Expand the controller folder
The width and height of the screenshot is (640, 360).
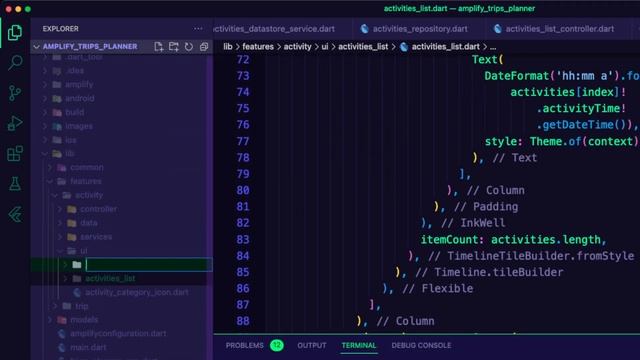60,209
